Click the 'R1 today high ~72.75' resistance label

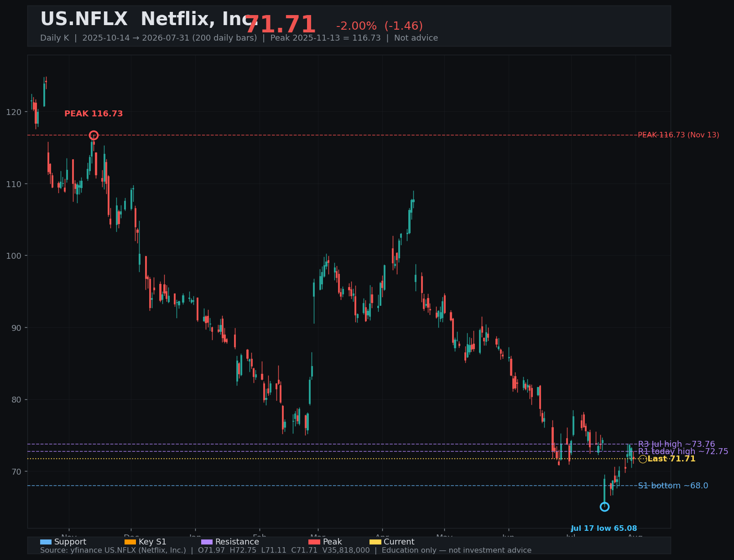click(683, 451)
